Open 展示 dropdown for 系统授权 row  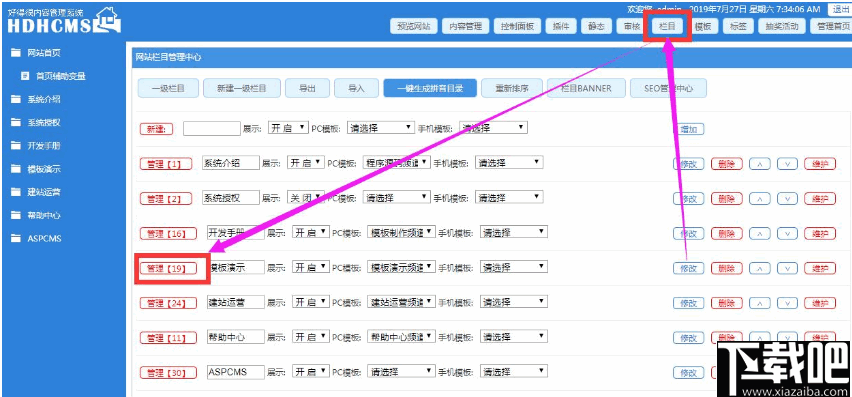306,197
